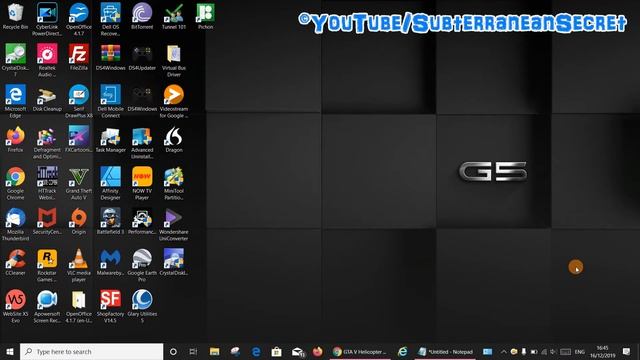The width and height of the screenshot is (640, 360).
Task: Select the Virtual Bus Driver icon
Action: [174, 60]
